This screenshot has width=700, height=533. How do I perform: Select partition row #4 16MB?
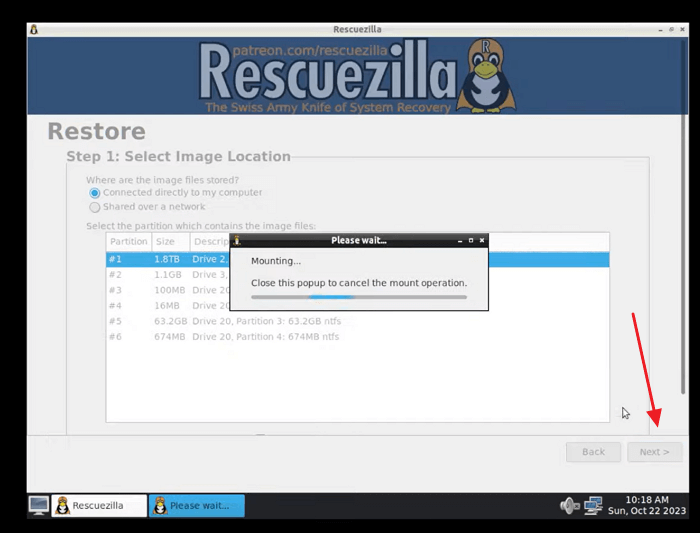(x=358, y=306)
